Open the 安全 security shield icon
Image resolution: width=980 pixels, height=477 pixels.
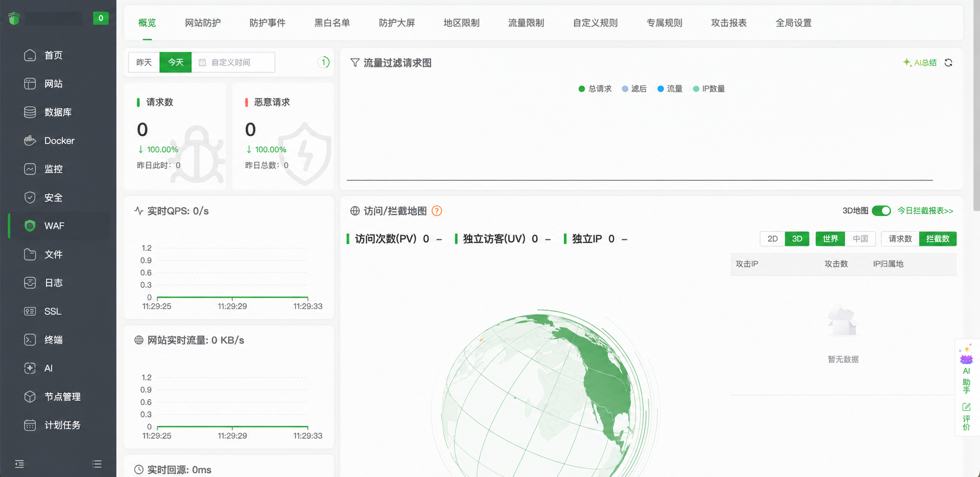(30, 197)
